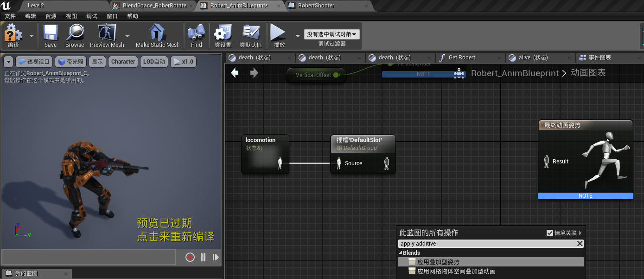Click the Compile toolbar icon
The height and width of the screenshot is (279, 644).
[13, 34]
